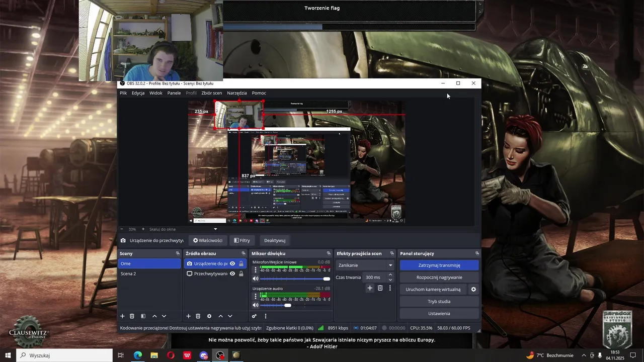Open the Panele menu
This screenshot has width=644, height=362.
click(174, 93)
